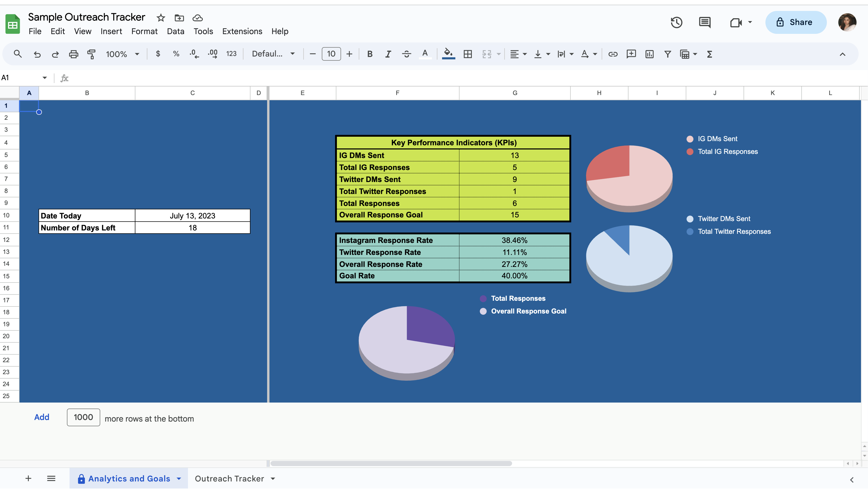
Task: Open the File menu
Action: pyautogui.click(x=35, y=31)
